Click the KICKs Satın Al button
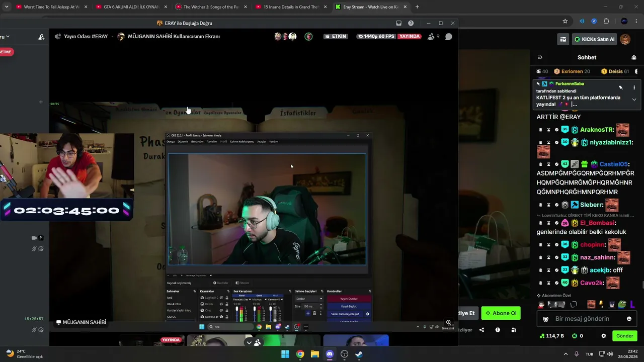 tap(594, 39)
